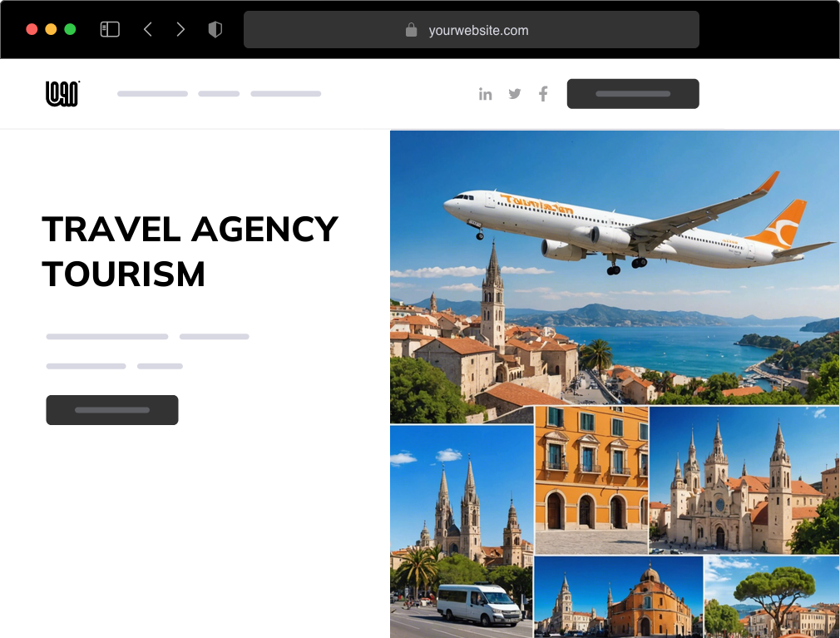Click the back navigation arrow
840x638 pixels.
click(147, 28)
